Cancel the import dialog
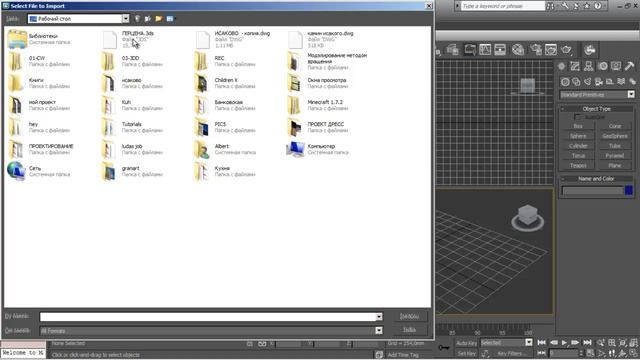Screen dimensions: 640x360 coord(409,330)
